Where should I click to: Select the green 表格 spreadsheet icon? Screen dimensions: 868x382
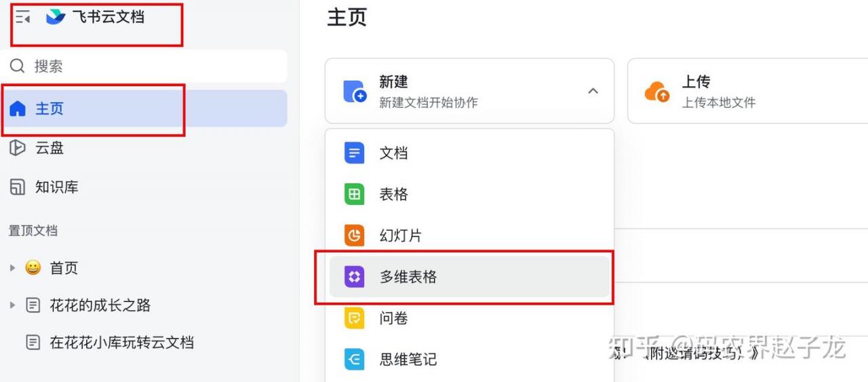354,195
